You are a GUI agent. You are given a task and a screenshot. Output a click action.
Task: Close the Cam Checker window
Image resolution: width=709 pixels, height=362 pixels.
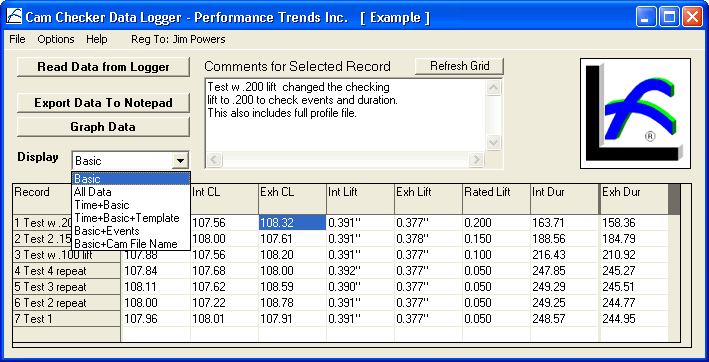(691, 18)
